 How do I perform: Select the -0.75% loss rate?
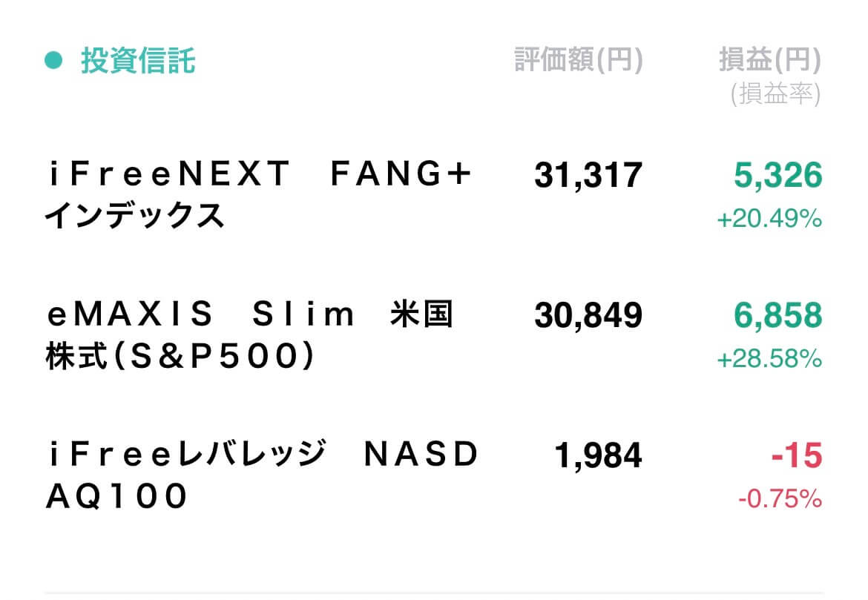780,499
